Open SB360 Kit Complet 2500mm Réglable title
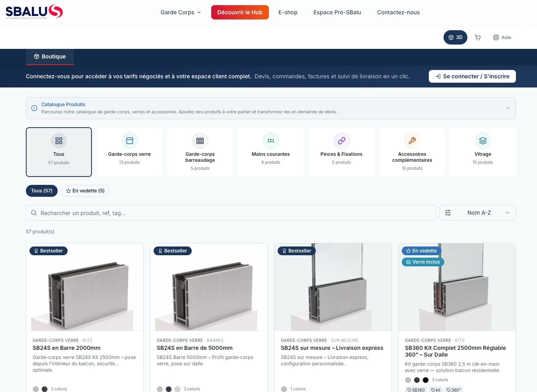The height and width of the screenshot is (392, 537). click(x=455, y=351)
